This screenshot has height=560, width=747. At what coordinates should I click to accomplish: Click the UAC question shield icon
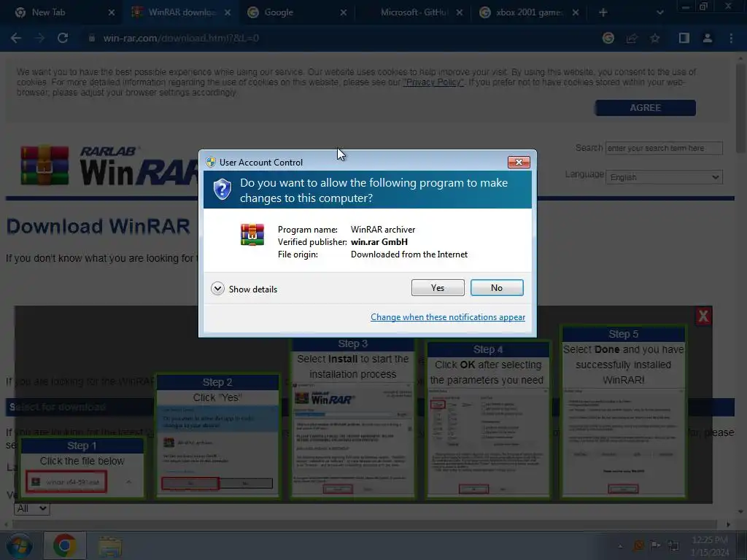(x=222, y=190)
